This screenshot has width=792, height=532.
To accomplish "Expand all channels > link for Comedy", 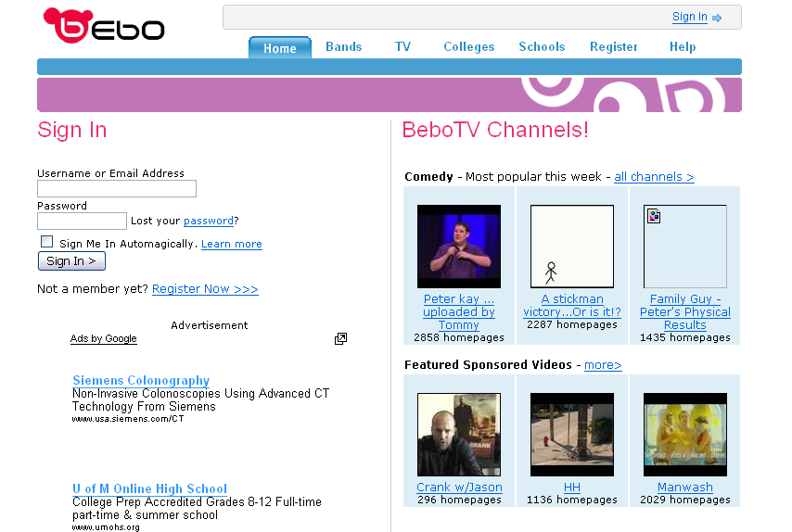I will (x=654, y=177).
